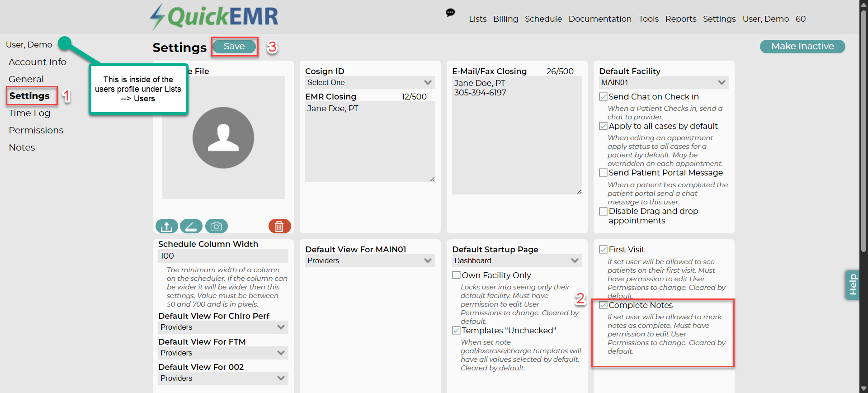
Task: Open Default View For MAIN01 dropdown
Action: click(x=370, y=261)
